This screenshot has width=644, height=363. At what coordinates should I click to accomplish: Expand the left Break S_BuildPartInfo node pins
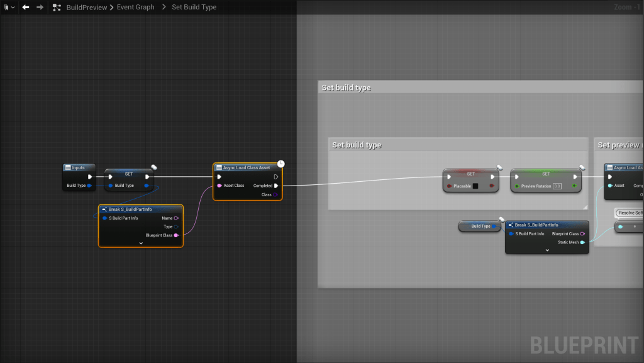(141, 243)
